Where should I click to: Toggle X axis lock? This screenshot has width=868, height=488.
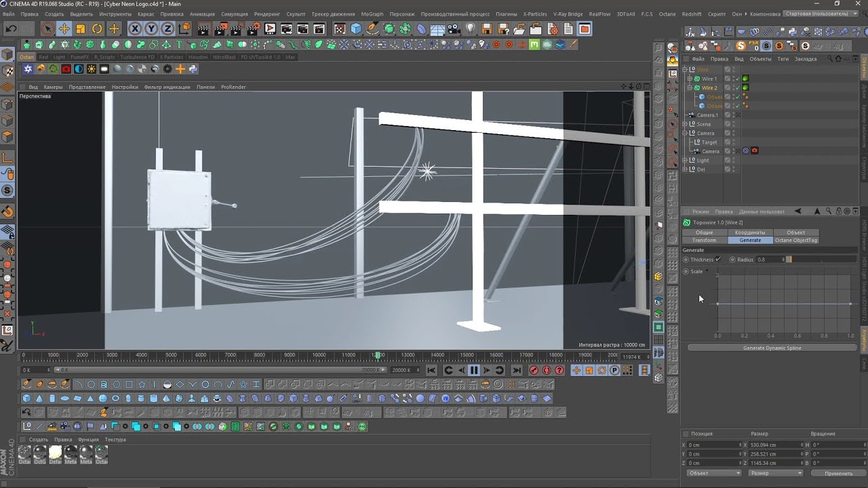pos(134,28)
